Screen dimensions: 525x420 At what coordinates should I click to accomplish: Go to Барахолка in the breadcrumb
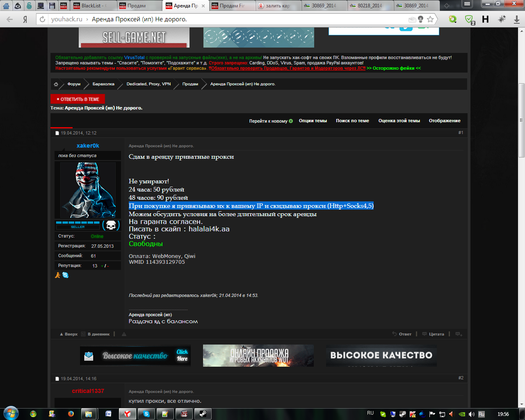click(103, 84)
